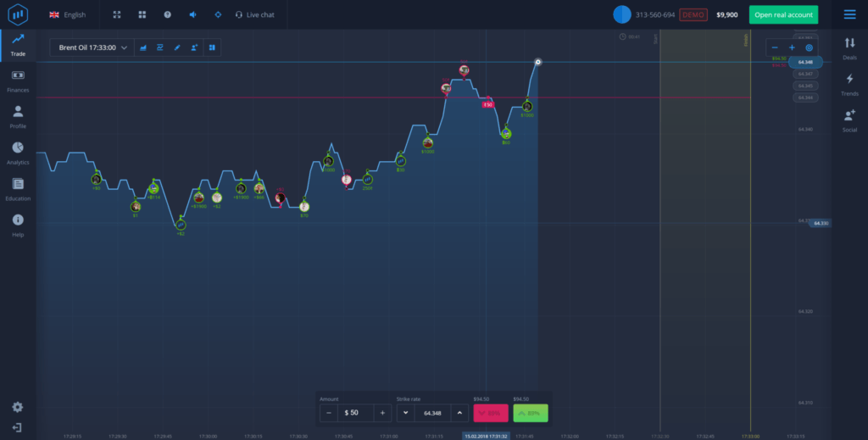Viewport: 868px width, 440px height.
Task: Open the Deals panel
Action: (x=849, y=47)
